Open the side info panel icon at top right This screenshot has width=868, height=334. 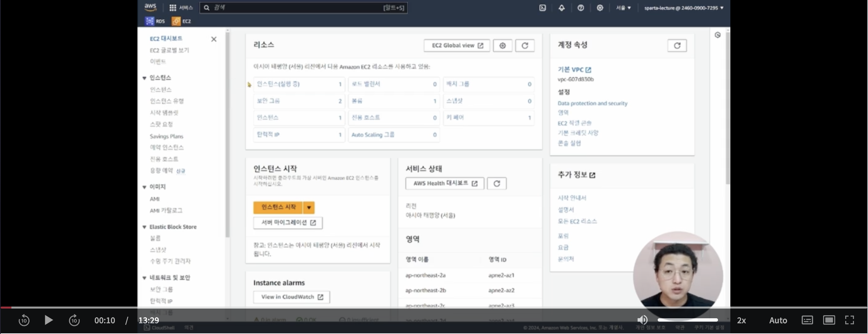(717, 35)
